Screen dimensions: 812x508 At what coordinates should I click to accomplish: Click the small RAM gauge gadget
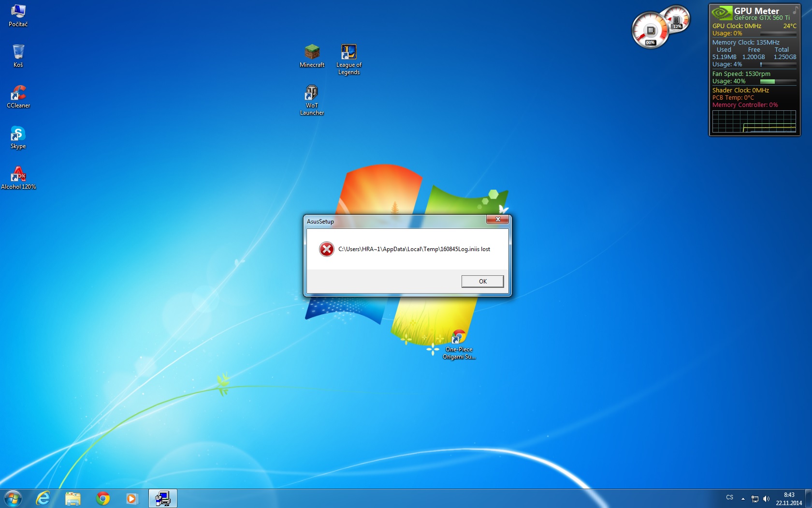click(676, 19)
